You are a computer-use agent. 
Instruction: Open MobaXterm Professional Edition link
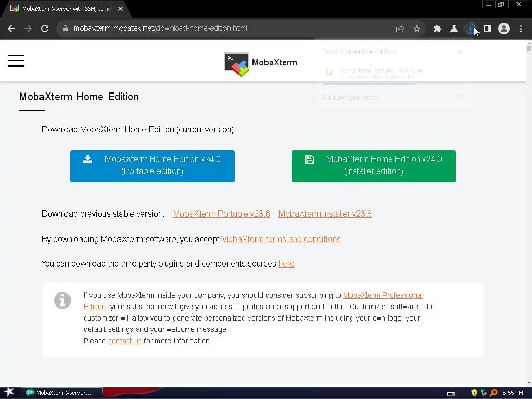[383, 295]
